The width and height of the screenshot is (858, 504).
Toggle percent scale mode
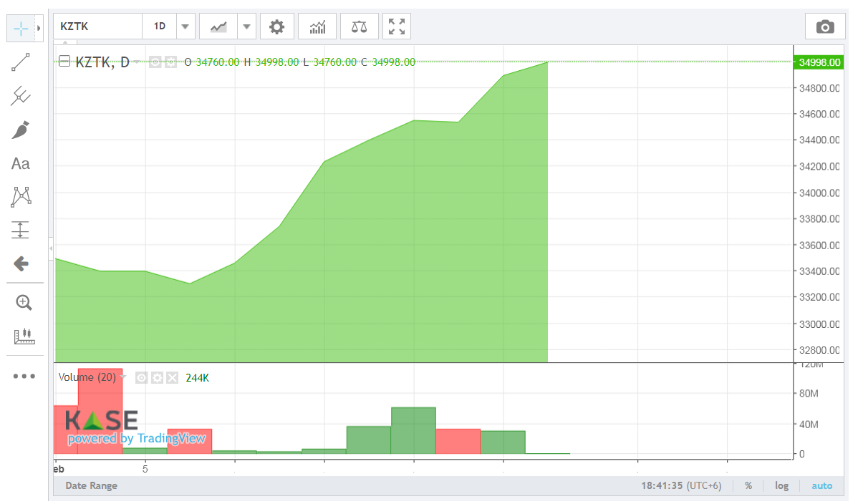748,485
